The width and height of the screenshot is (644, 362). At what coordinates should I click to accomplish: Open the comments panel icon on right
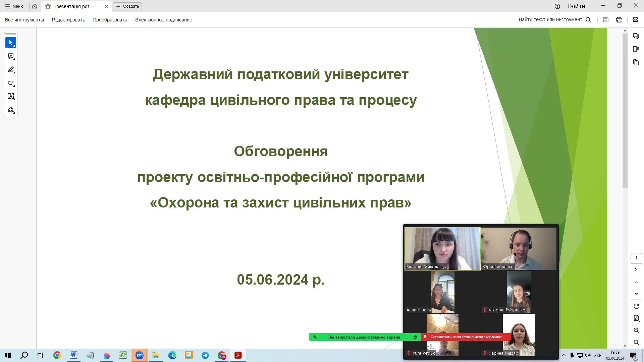636,36
